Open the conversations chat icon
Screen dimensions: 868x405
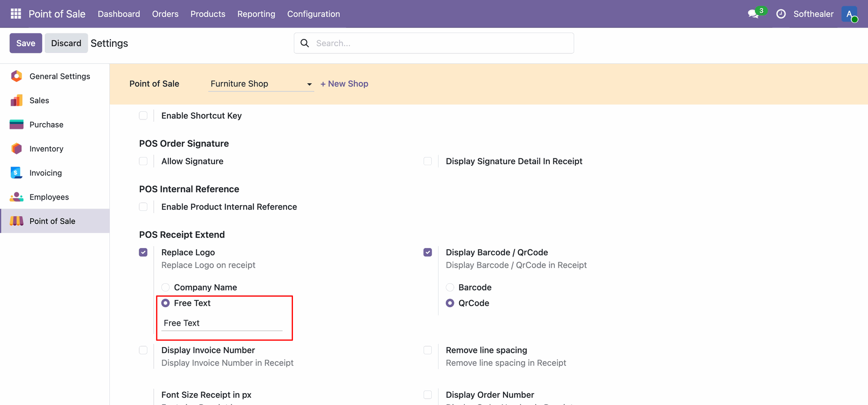coord(753,14)
